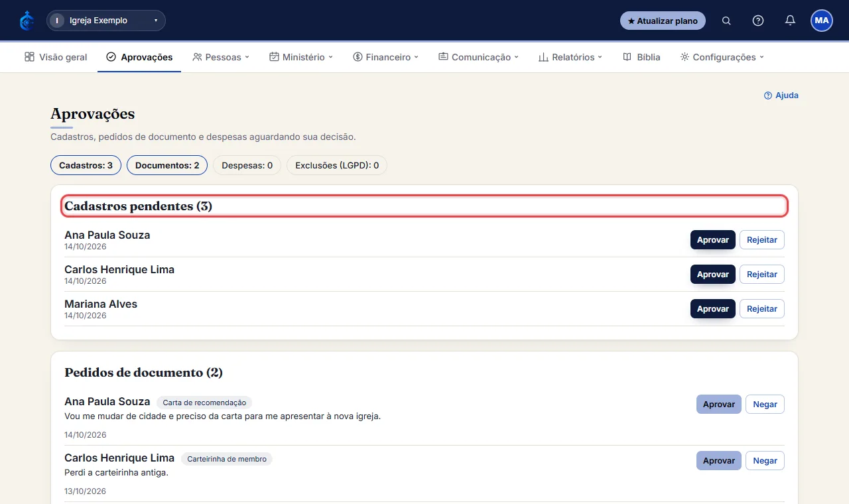Toggle the Documentos: 2 filter chip
Screen dimensions: 849x504
(167, 165)
